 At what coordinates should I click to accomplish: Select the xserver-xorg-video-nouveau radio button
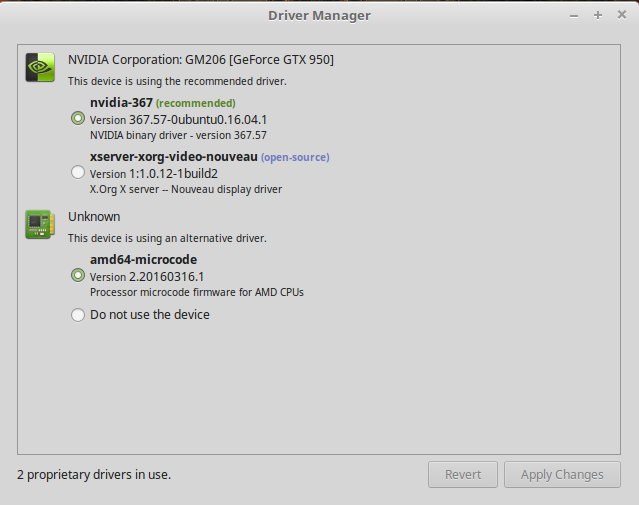78,172
